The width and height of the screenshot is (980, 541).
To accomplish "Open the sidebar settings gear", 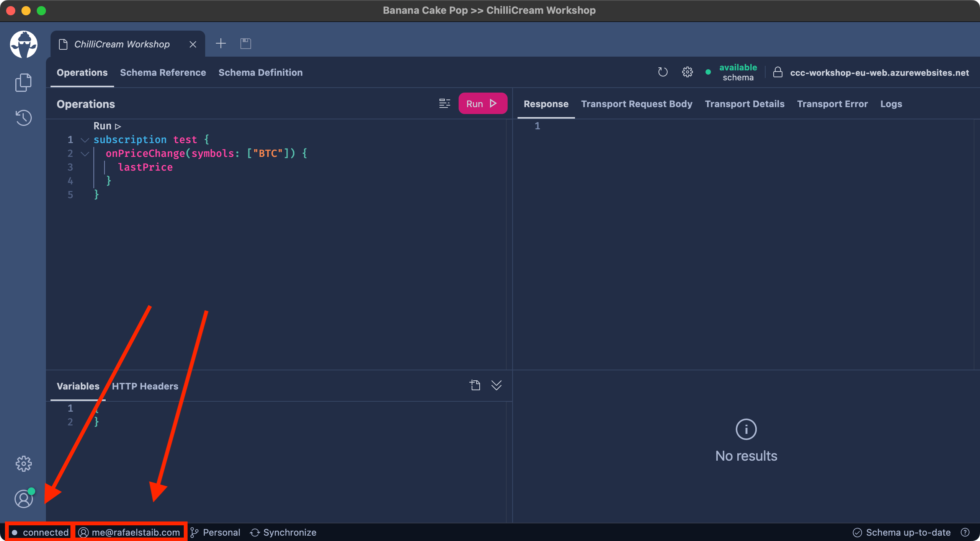I will pos(23,463).
